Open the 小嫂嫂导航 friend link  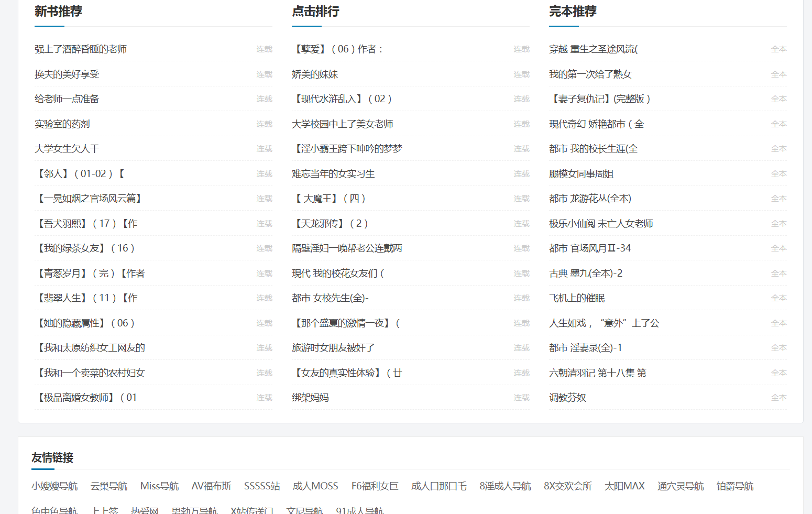coord(54,486)
